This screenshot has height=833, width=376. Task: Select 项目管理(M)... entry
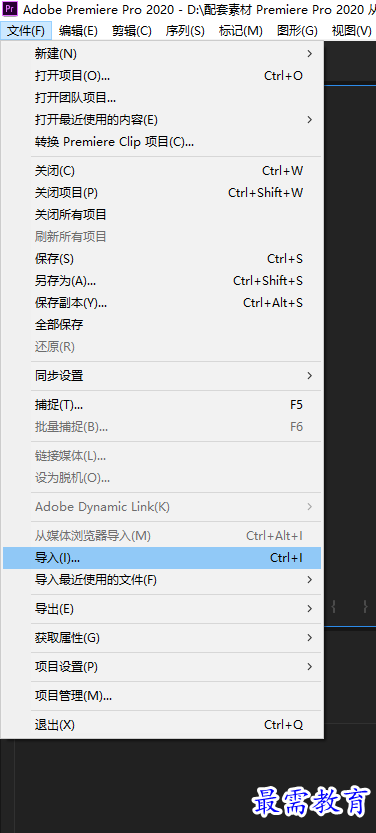coord(162,696)
